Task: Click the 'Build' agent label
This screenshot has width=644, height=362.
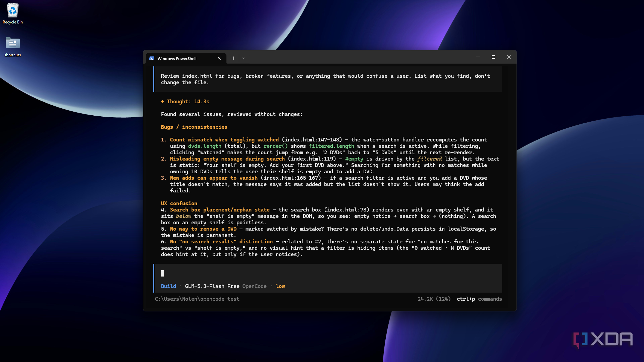Action: click(168, 286)
